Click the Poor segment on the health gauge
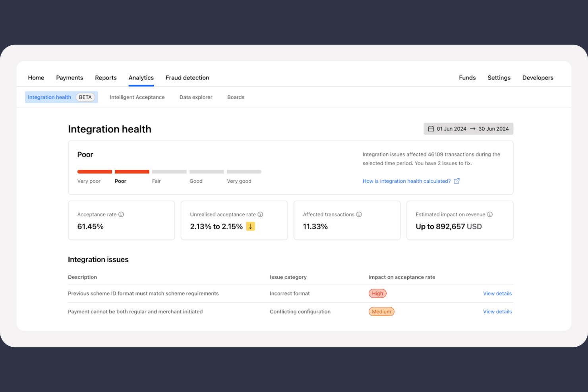This screenshot has width=588, height=392. (x=132, y=171)
